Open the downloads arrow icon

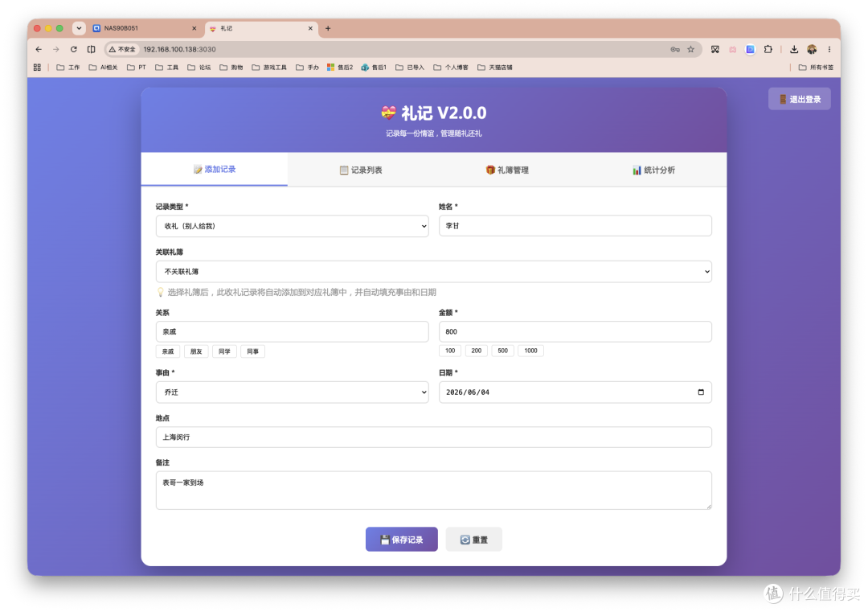[x=794, y=49]
